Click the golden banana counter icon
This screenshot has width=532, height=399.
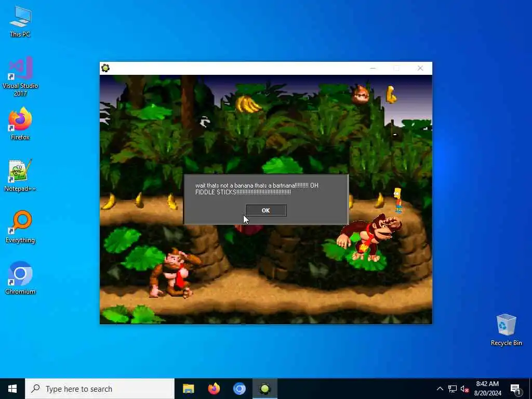coord(391,94)
